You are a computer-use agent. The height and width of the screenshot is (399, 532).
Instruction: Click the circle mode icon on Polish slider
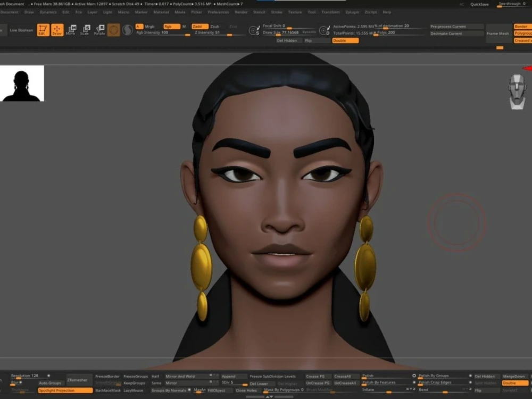click(414, 376)
